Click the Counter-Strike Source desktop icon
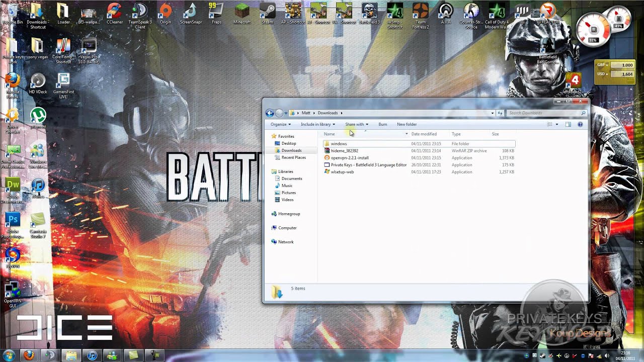The height and width of the screenshot is (362, 644). [x=471, y=15]
